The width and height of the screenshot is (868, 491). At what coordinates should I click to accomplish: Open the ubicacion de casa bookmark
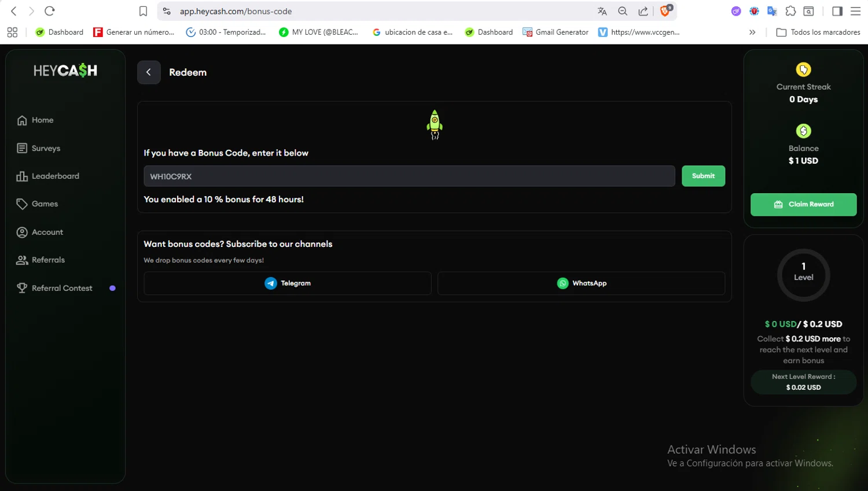tap(413, 32)
